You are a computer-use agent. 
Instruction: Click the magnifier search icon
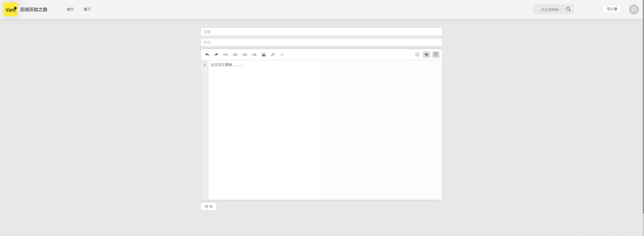click(x=568, y=9)
